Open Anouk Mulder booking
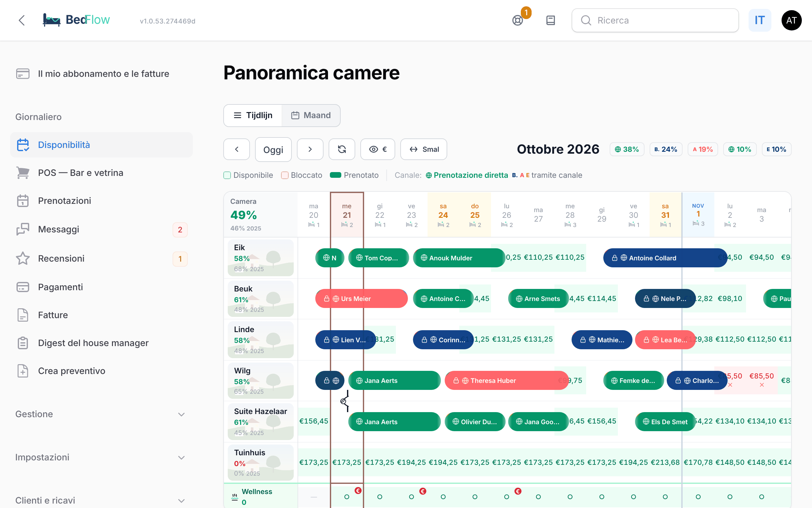The image size is (812, 508). pos(459,258)
